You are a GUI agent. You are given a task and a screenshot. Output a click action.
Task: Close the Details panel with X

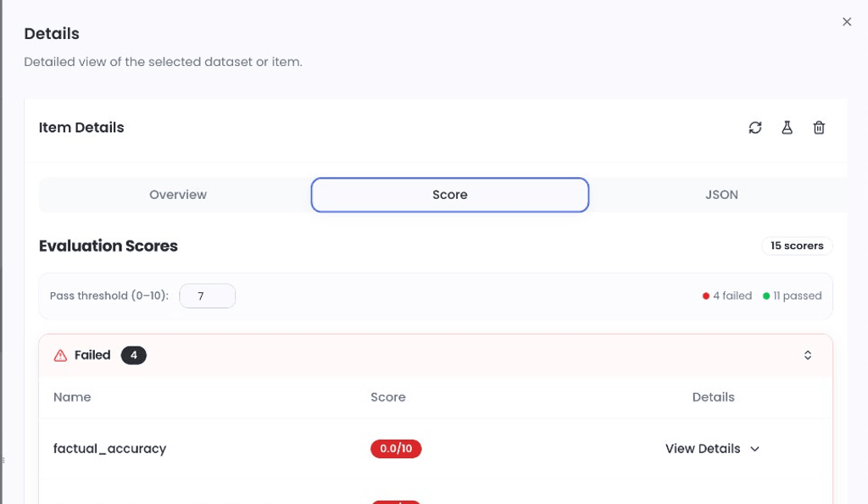(847, 21)
